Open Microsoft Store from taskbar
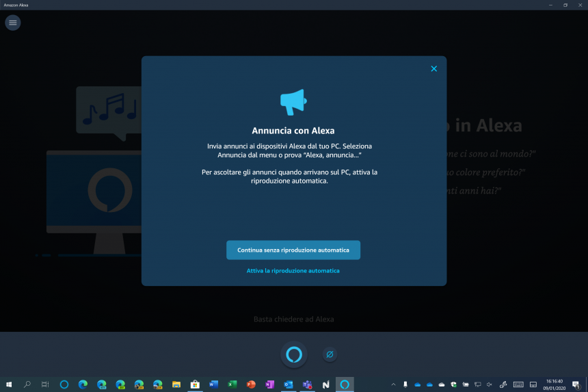This screenshot has width=588, height=392. tap(195, 384)
